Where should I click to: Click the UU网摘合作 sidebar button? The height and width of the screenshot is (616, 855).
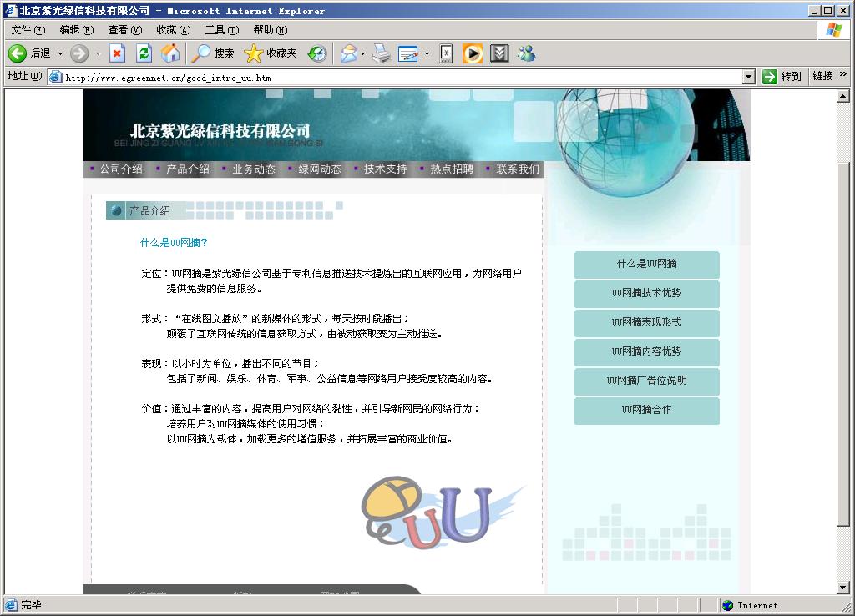647,411
